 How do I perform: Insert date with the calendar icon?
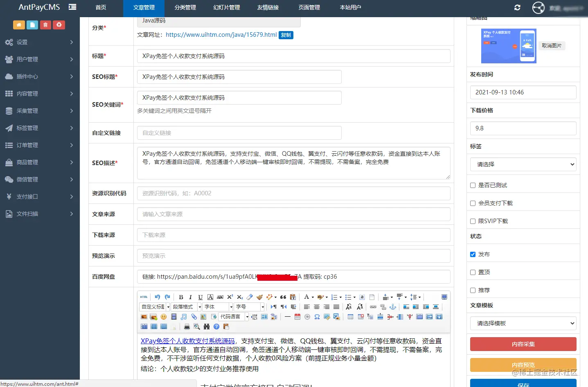click(297, 317)
